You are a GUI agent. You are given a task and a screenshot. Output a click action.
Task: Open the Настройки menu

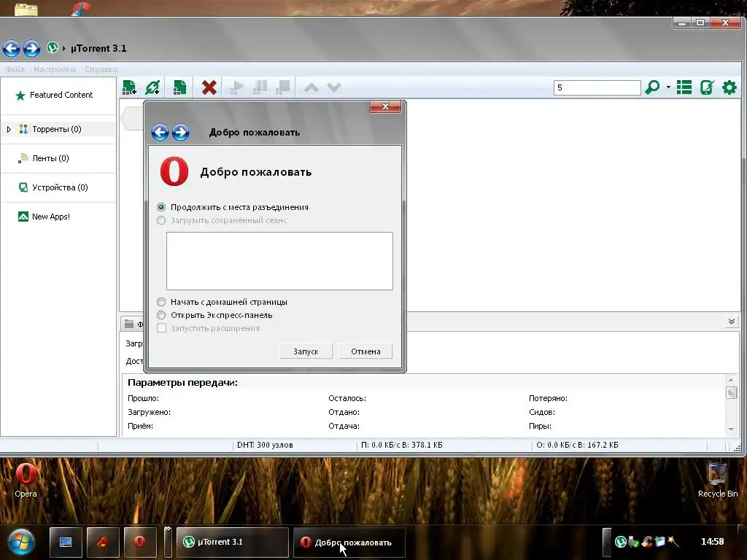(x=54, y=69)
